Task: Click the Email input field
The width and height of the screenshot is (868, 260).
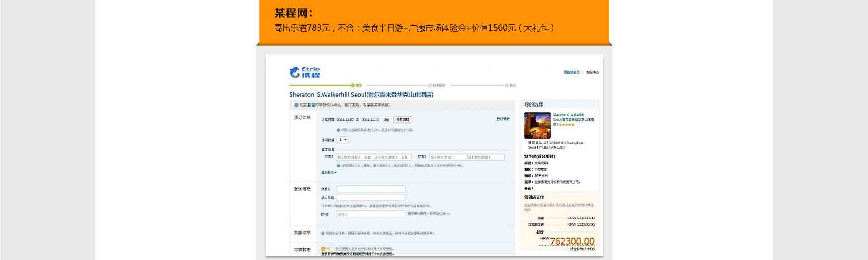Action: 371,214
